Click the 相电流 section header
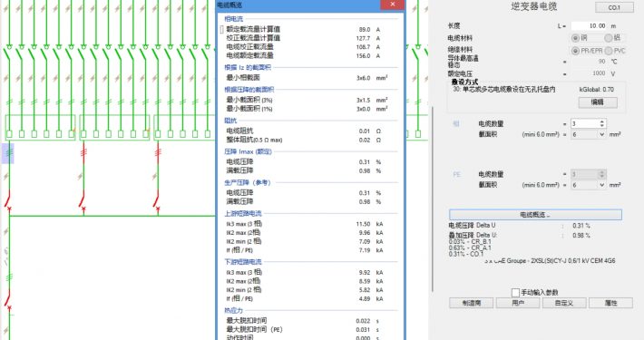The width and height of the screenshot is (644, 340). 234,19
